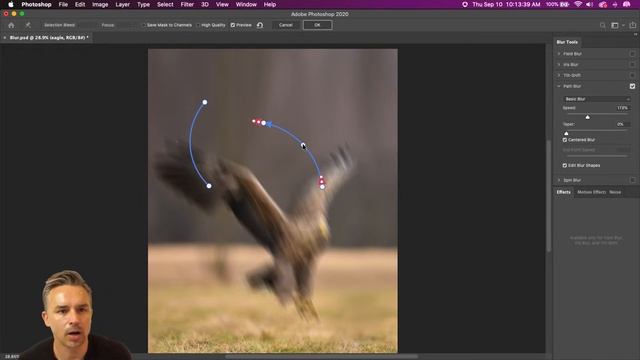
Task: Open the workspace layout switcher icon
Action: coord(615,25)
